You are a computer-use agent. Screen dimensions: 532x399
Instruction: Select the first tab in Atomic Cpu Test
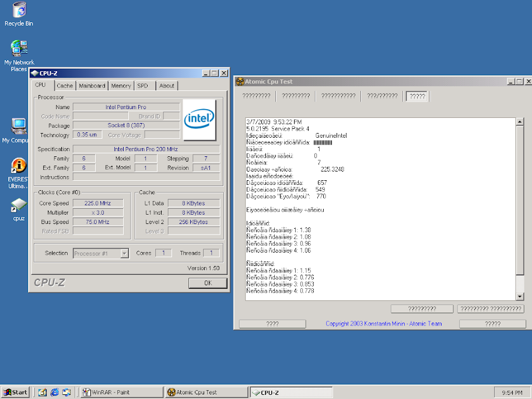(x=257, y=96)
